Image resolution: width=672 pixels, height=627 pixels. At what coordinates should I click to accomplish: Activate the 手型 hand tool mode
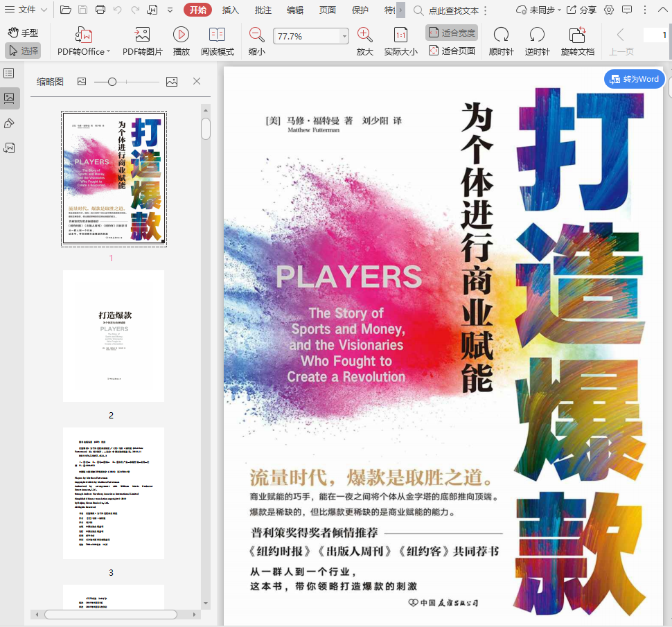(x=23, y=33)
